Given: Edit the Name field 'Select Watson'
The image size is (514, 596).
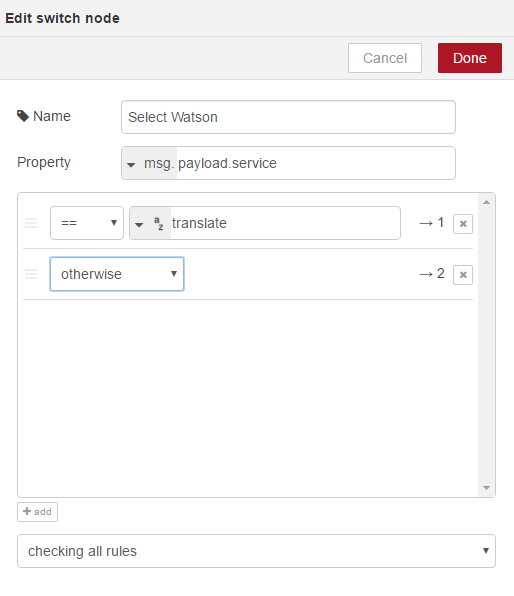Looking at the screenshot, I should point(288,117).
